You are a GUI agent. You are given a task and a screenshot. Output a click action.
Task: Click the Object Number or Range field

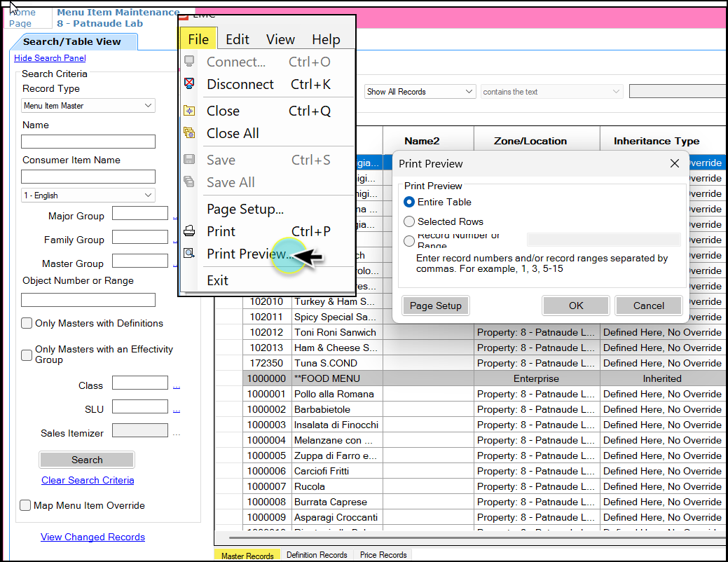(88, 300)
